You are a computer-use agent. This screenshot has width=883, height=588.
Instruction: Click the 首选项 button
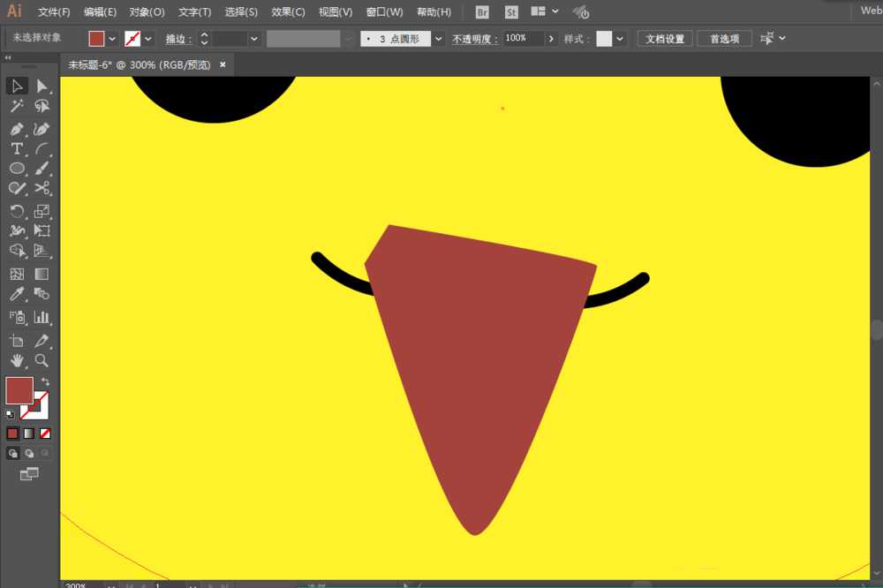[724, 39]
